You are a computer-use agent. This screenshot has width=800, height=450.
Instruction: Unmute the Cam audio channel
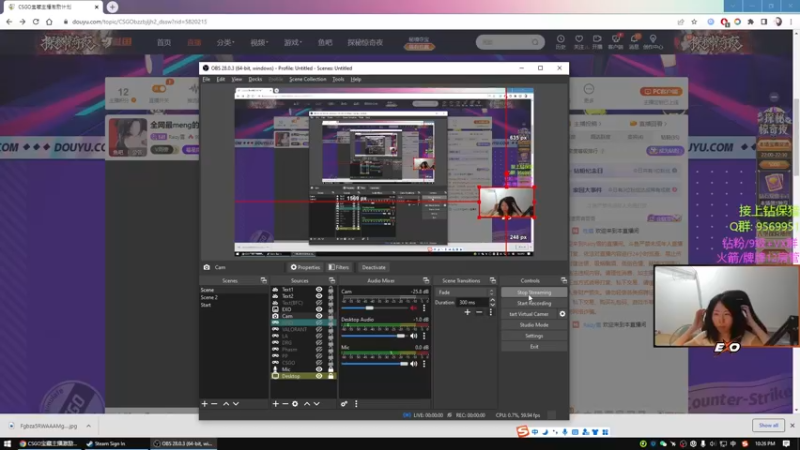413,308
